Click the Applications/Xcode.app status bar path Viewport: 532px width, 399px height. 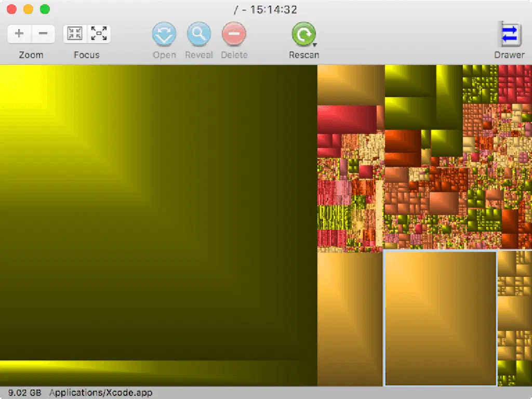101,393
